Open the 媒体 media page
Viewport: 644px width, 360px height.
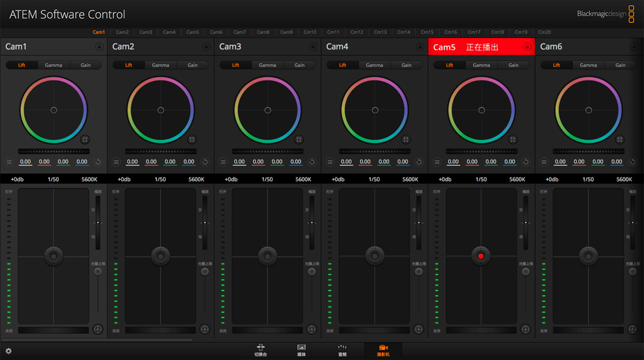301,350
